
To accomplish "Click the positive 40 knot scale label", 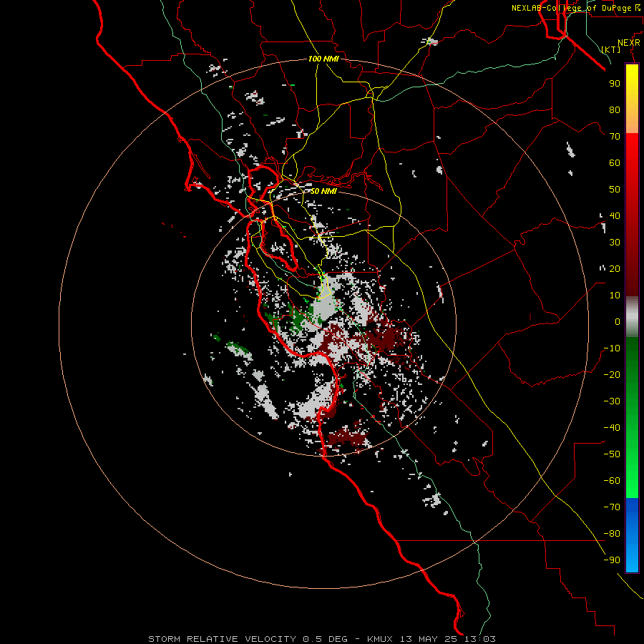I will 615,215.
